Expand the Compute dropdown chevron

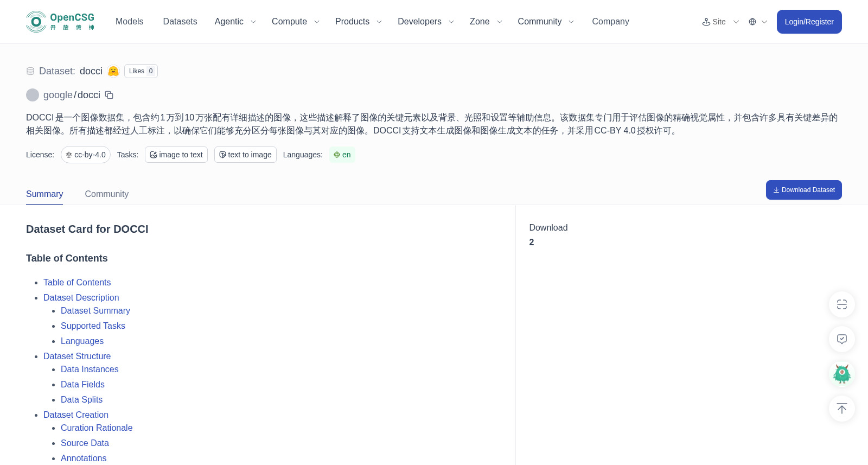coord(317,22)
